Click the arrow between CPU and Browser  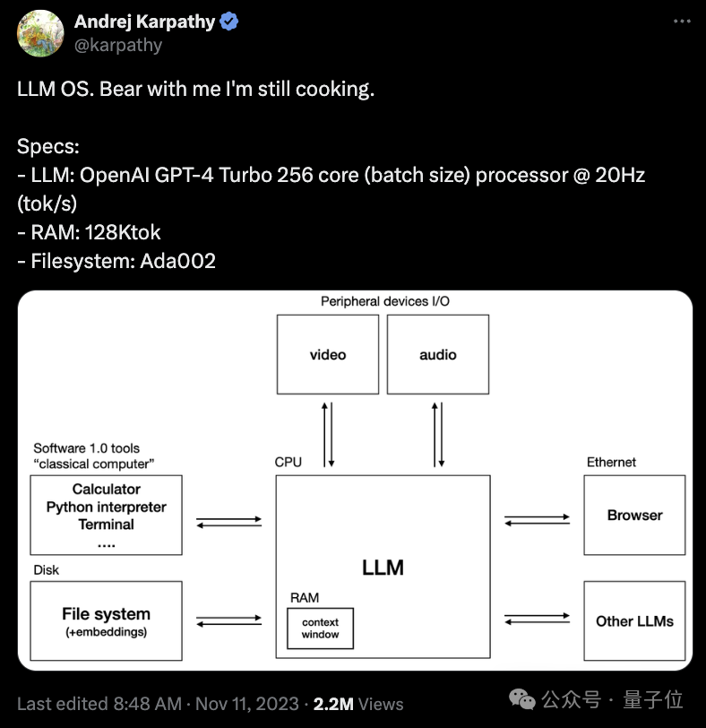pyautogui.click(x=535, y=518)
